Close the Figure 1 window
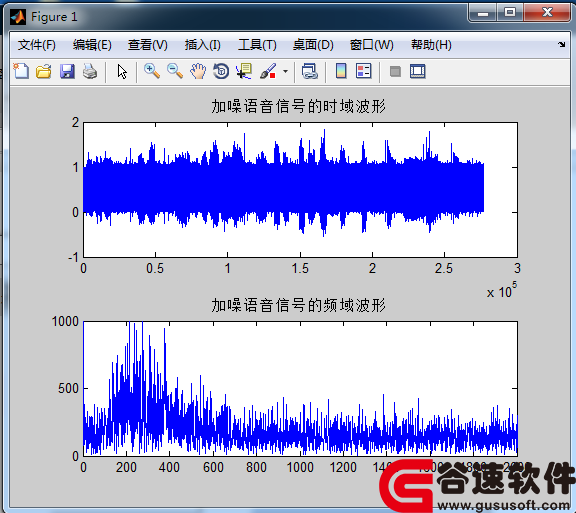Viewport: 576px width, 513px height. [547, 13]
